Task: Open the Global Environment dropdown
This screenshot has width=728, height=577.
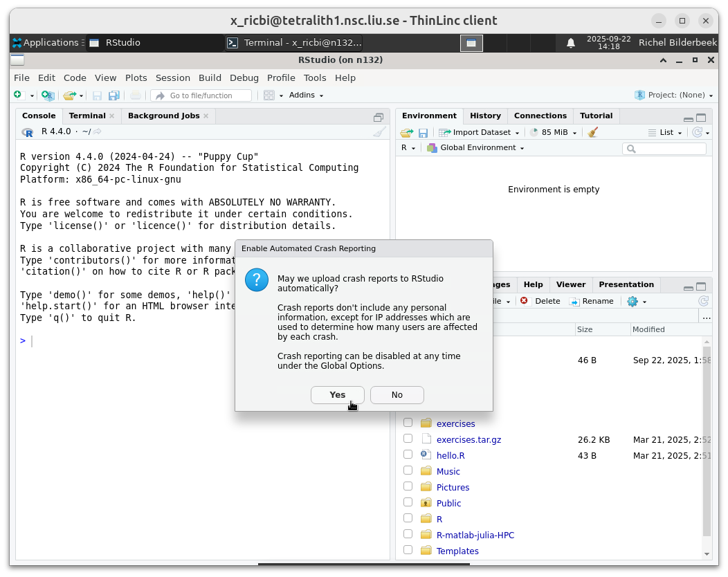Action: pos(476,147)
